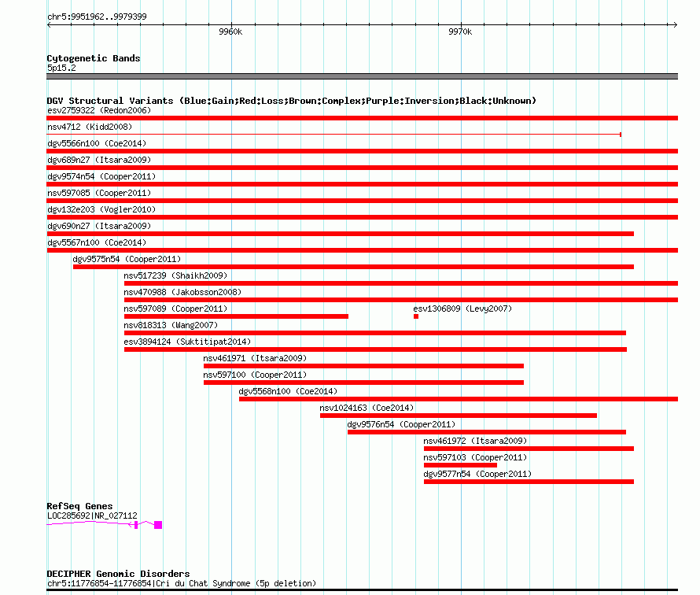700x595 pixels.
Task: Open dgv9577n54 (Cooper2011) label
Action: click(477, 474)
